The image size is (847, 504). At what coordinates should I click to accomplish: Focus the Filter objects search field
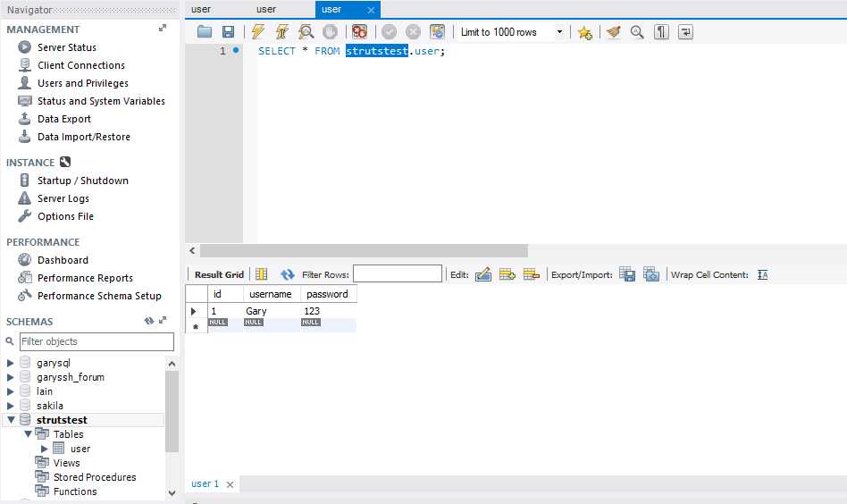pos(96,341)
